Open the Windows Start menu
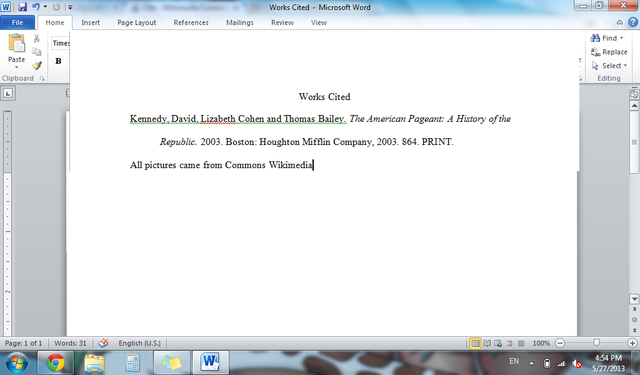The width and height of the screenshot is (640, 375). pyautogui.click(x=16, y=363)
